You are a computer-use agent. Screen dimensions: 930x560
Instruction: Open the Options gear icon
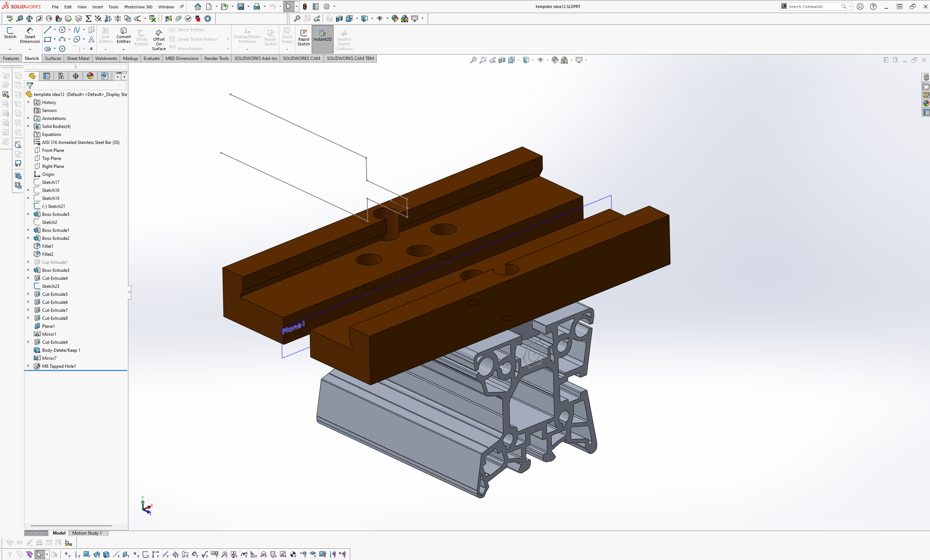[327, 7]
